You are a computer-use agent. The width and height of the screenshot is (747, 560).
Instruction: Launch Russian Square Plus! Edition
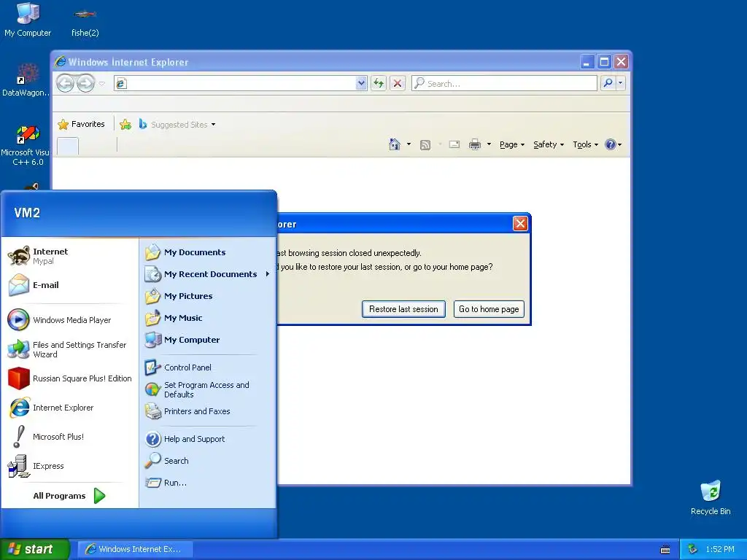[x=70, y=378]
